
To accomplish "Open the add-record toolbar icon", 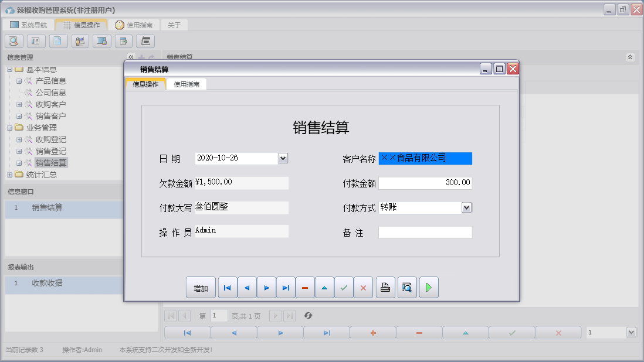I will click(x=123, y=41).
